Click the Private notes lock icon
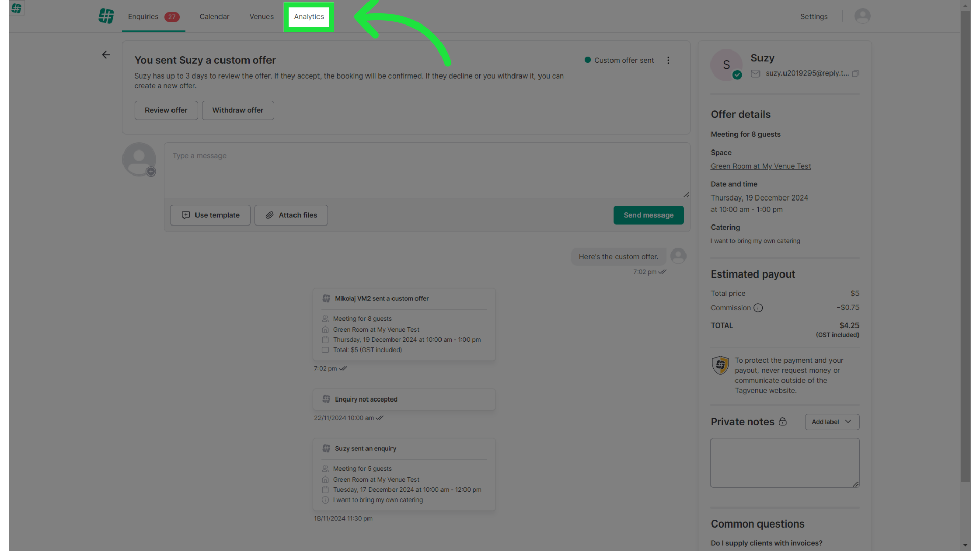 click(782, 422)
